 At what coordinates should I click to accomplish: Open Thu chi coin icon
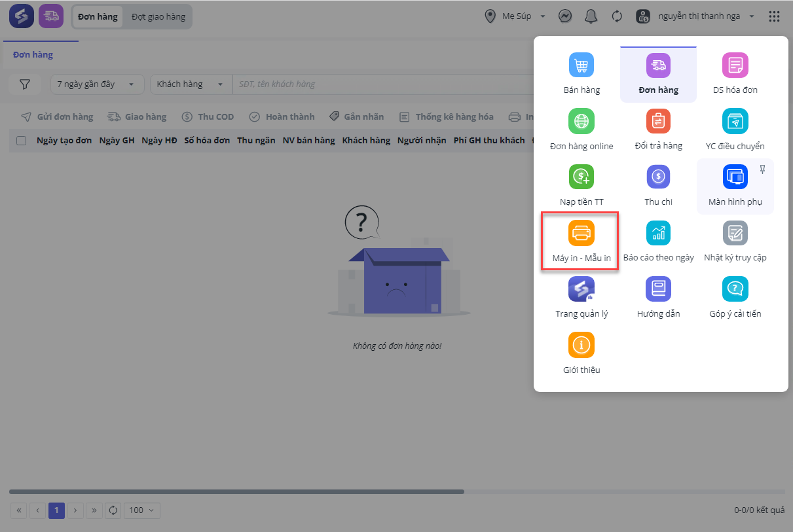[658, 177]
